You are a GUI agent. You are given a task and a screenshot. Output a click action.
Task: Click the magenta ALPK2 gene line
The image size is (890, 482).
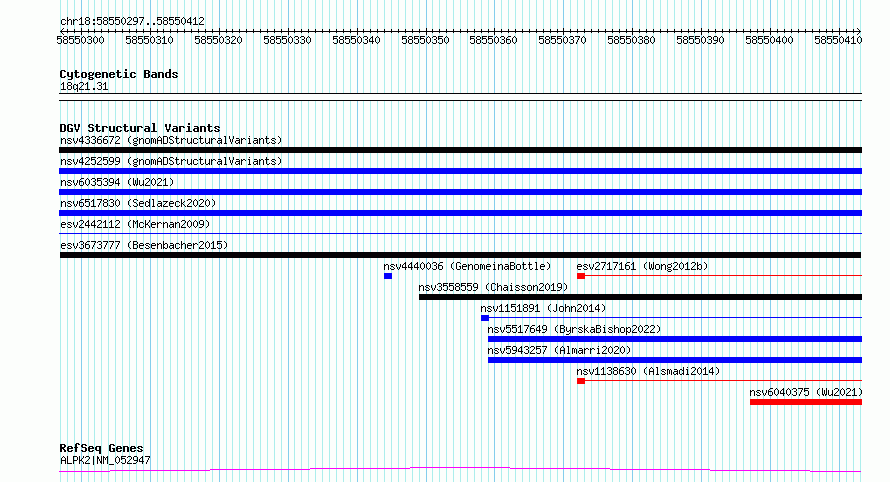coord(460,470)
